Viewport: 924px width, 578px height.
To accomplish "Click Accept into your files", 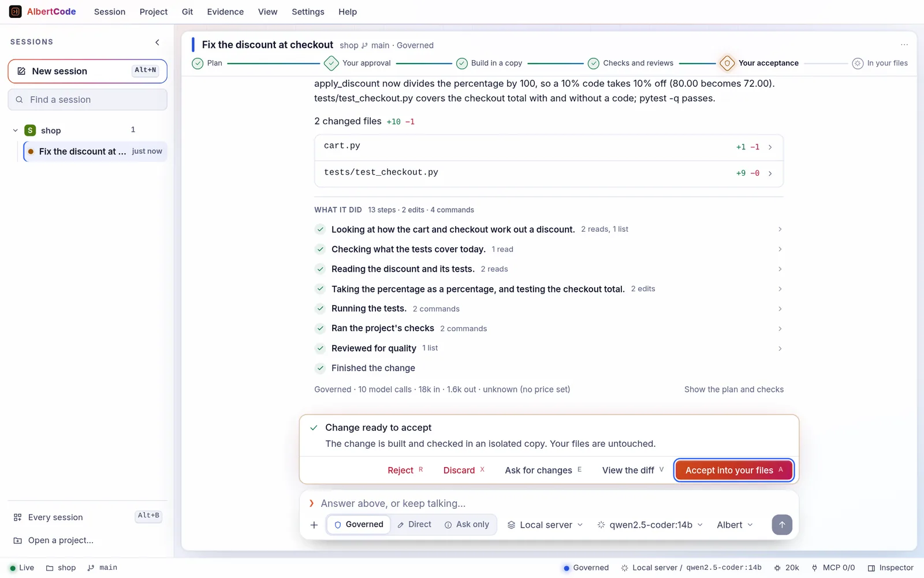I will (x=734, y=470).
